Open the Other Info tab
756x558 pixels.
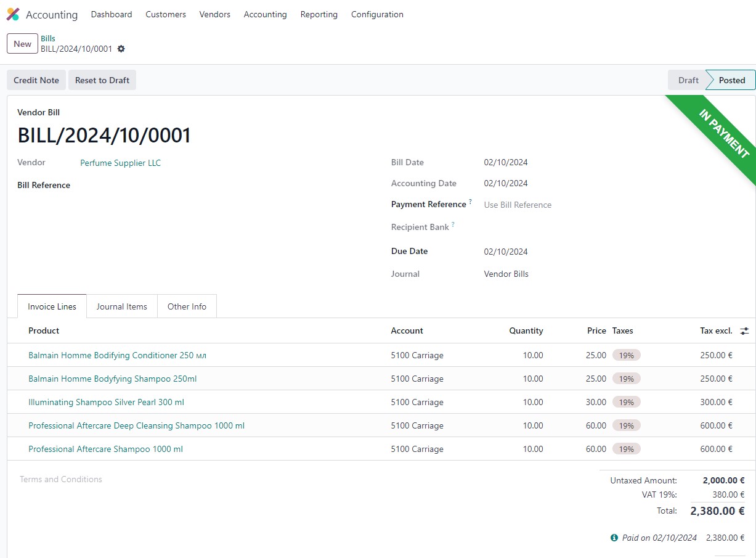point(187,306)
